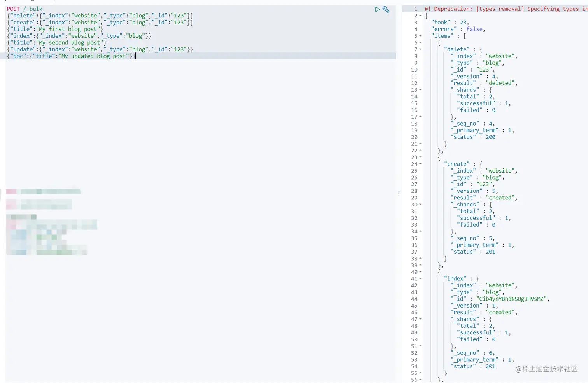The height and width of the screenshot is (383, 588).
Task: Toggle fold arrow on response line 40
Action: click(x=420, y=272)
